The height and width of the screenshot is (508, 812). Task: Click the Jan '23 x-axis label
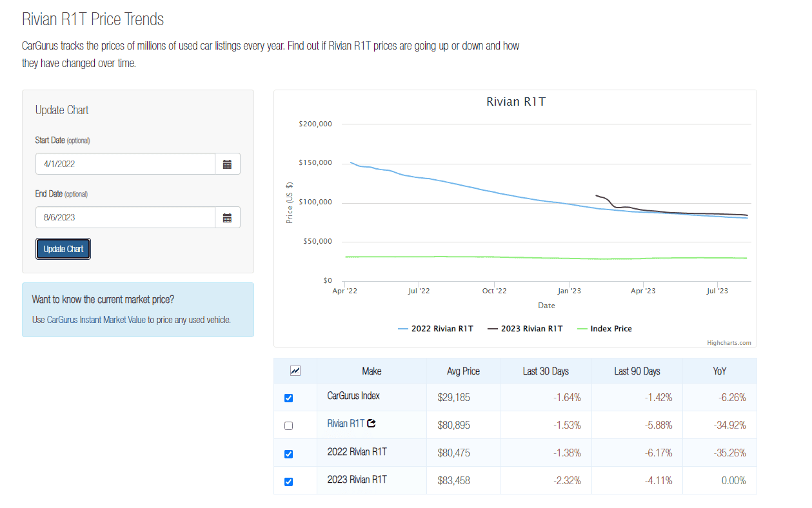(x=569, y=291)
